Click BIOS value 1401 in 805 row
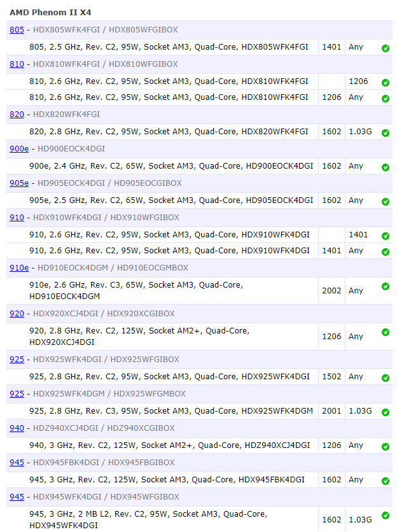Image resolution: width=397 pixels, height=532 pixels. click(331, 47)
